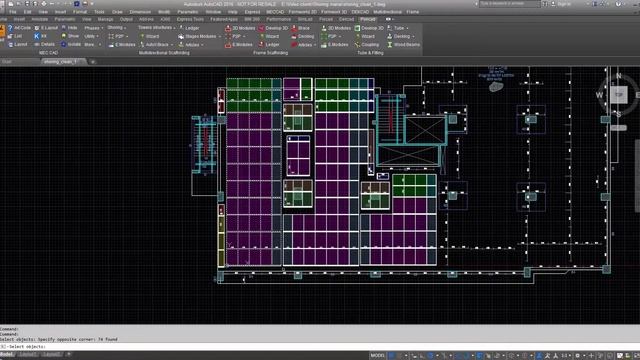Image resolution: width=640 pixels, height=360 pixels.
Task: Click Sign In in the title bar
Action: point(564,4)
